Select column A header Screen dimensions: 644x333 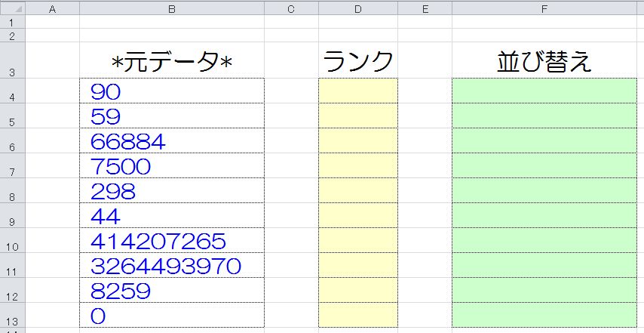tap(52, 8)
